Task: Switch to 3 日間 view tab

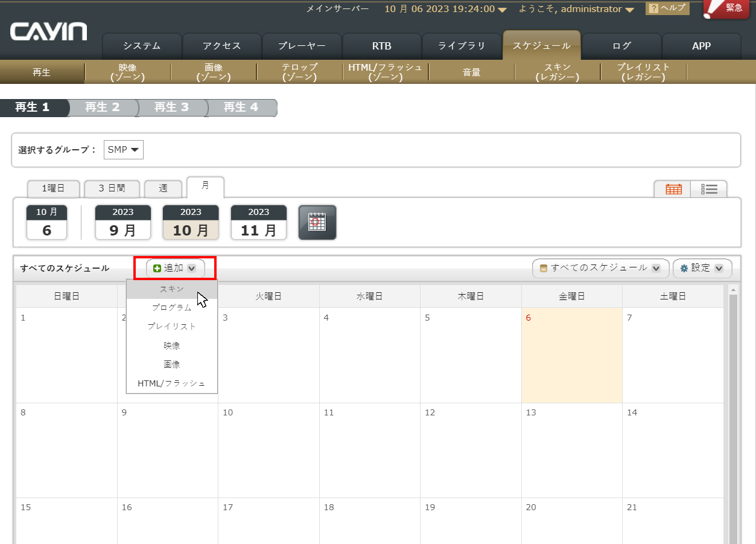Action: (112, 189)
